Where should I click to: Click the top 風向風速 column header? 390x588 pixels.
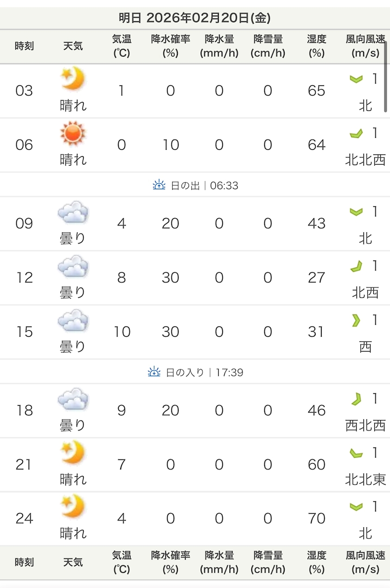point(365,46)
